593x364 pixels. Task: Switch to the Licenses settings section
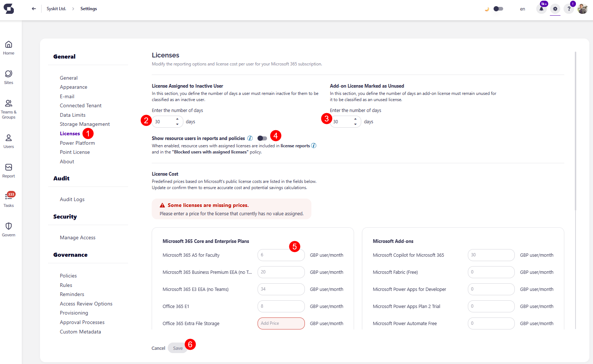(x=70, y=133)
